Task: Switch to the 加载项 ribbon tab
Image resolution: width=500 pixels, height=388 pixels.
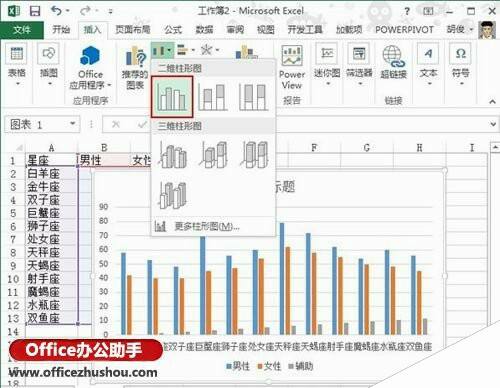Action: click(x=349, y=30)
